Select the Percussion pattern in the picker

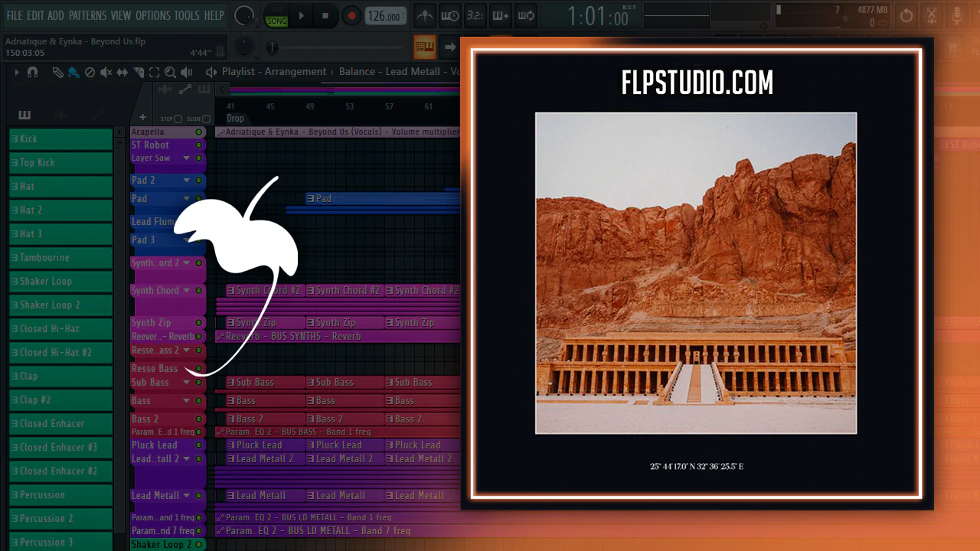click(x=61, y=495)
